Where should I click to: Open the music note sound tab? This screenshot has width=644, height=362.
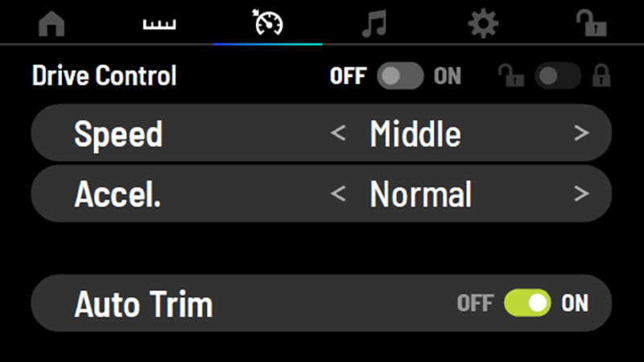point(374,24)
